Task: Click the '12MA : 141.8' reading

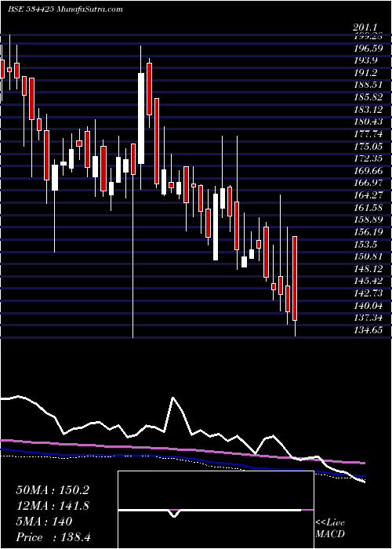Action: click(x=53, y=506)
